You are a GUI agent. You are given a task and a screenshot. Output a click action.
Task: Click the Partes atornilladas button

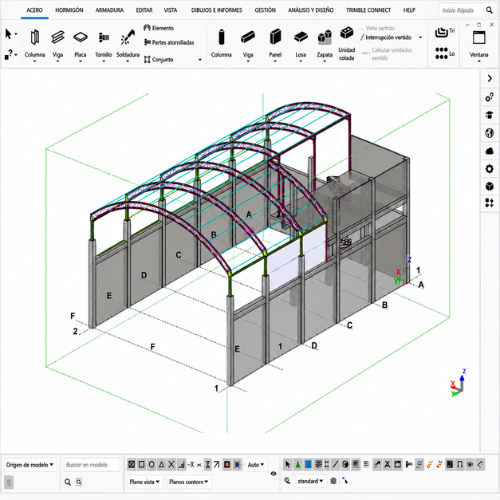169,42
